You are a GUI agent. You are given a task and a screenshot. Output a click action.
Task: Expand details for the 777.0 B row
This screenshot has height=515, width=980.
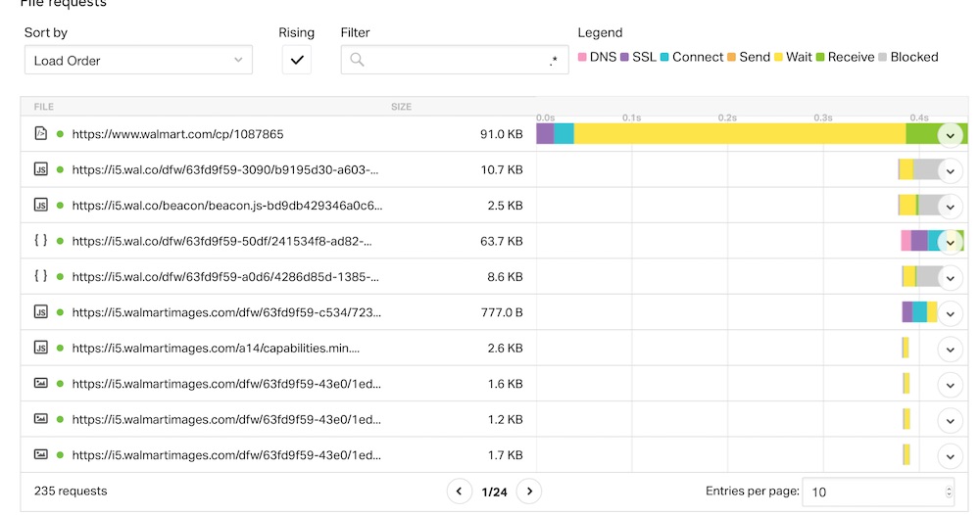(950, 313)
